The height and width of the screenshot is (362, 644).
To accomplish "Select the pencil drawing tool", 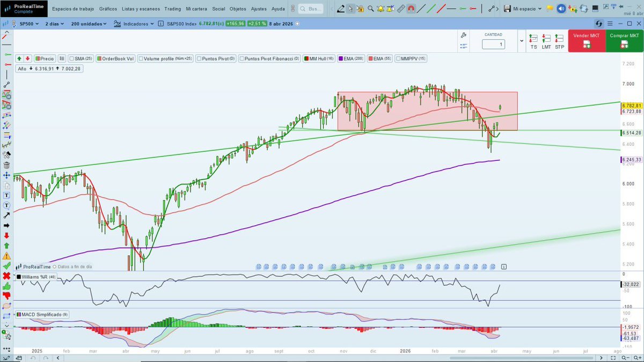I will [341, 9].
